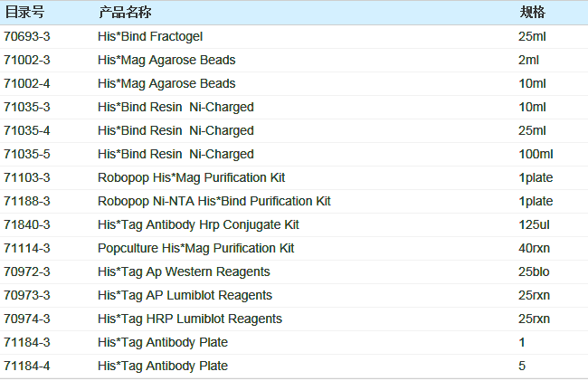The width and height of the screenshot is (588, 381).
Task: Click the 规格 column header
Action: (x=532, y=13)
